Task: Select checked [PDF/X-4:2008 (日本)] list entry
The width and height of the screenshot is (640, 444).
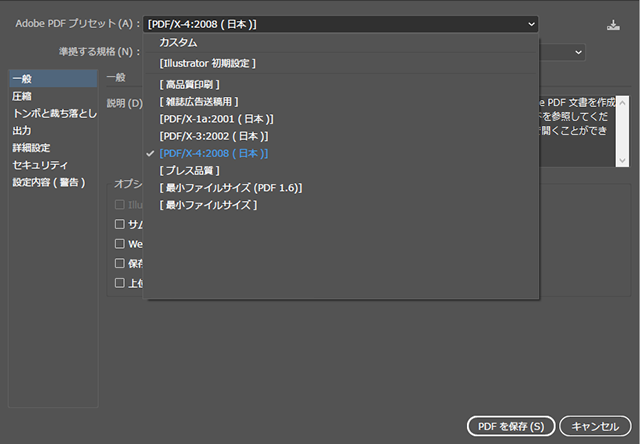Action: (341, 153)
